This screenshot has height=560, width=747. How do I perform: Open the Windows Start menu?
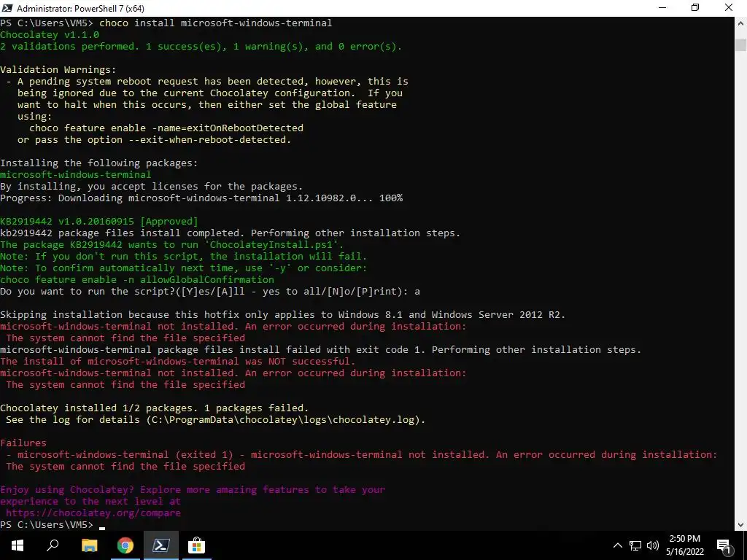[18, 545]
